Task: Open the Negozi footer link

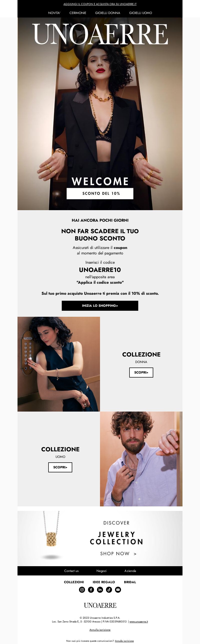Action: [x=101, y=571]
